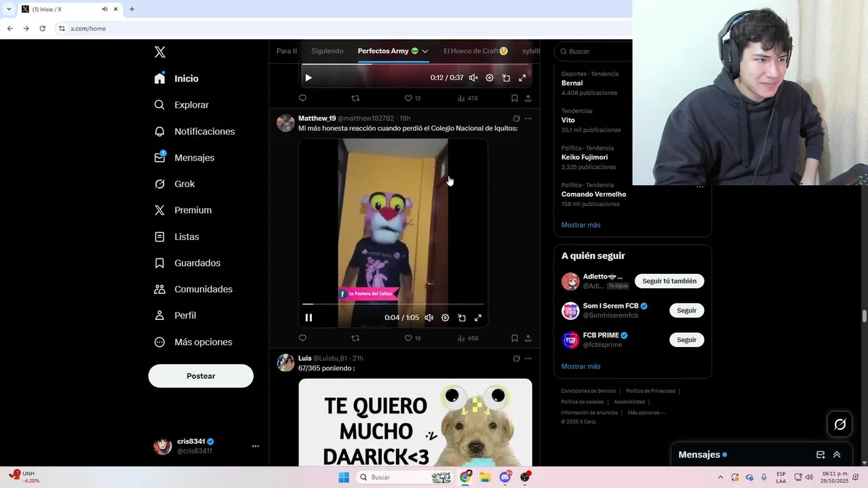Reply to Matthew_19 post

click(x=302, y=338)
